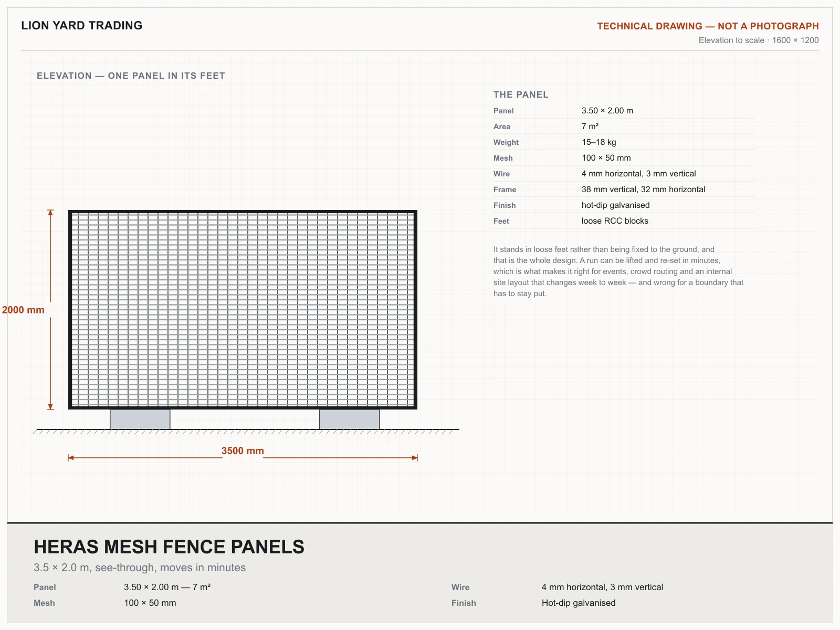
Task: Click 'Elevation to scale · 1600 × 1200' caption
Action: [759, 40]
